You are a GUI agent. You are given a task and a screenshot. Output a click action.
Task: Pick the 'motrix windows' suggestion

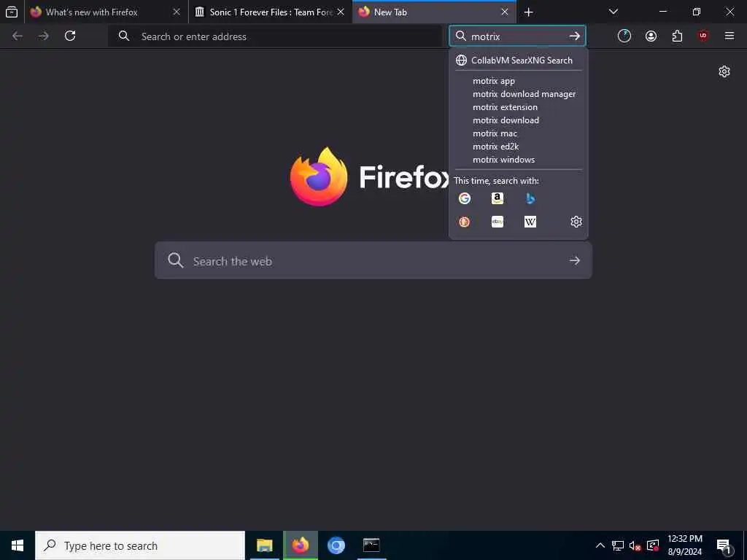click(x=519, y=160)
